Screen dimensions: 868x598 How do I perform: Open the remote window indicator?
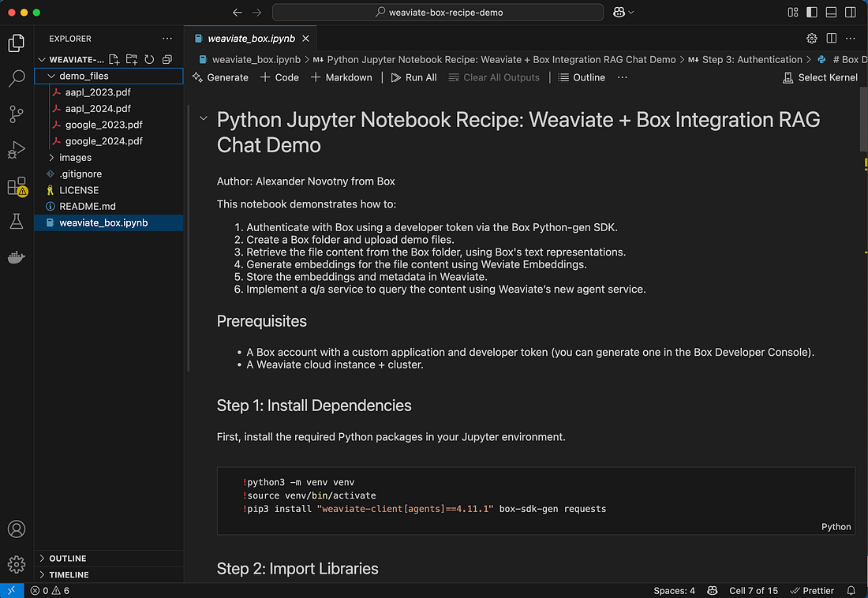coord(12,590)
